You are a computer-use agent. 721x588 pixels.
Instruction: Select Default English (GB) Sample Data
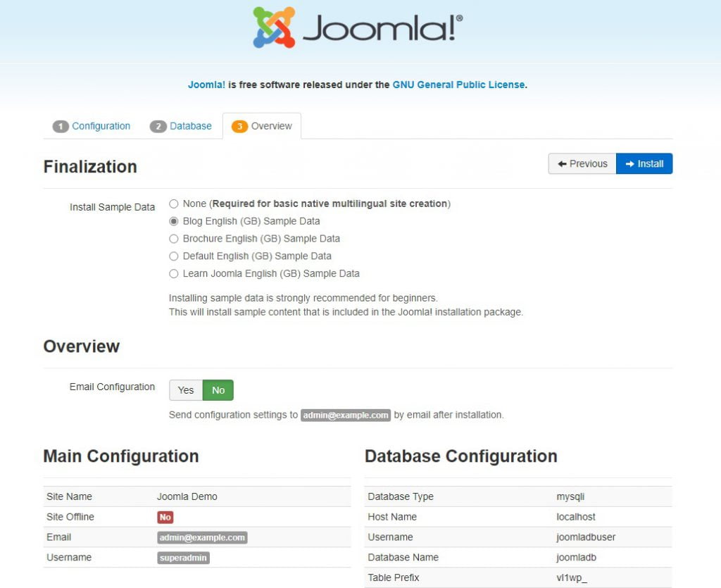pos(173,256)
